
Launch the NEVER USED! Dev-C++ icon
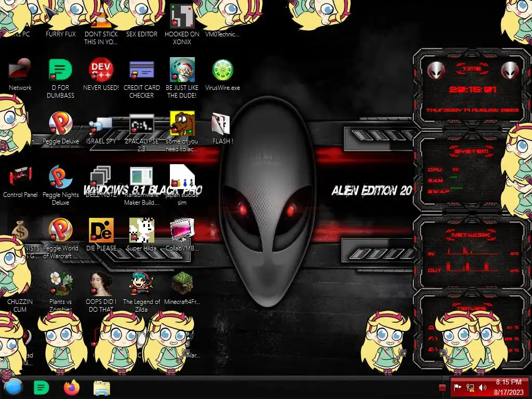101,70
